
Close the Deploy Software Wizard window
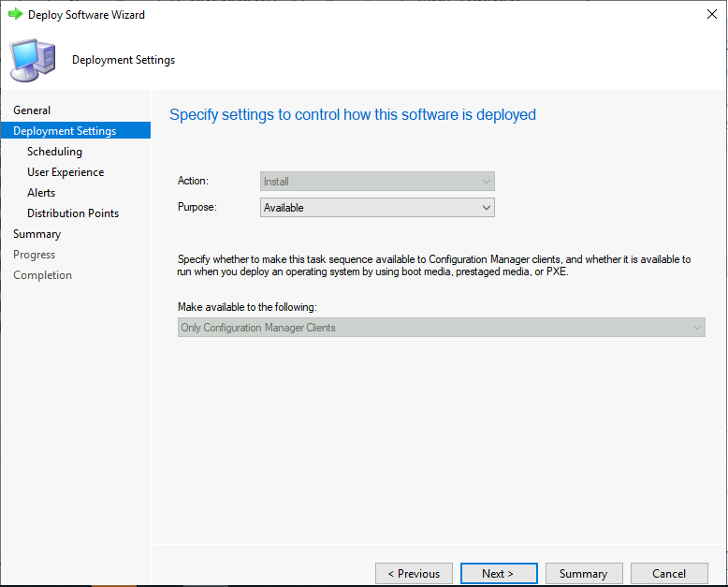[x=712, y=14]
